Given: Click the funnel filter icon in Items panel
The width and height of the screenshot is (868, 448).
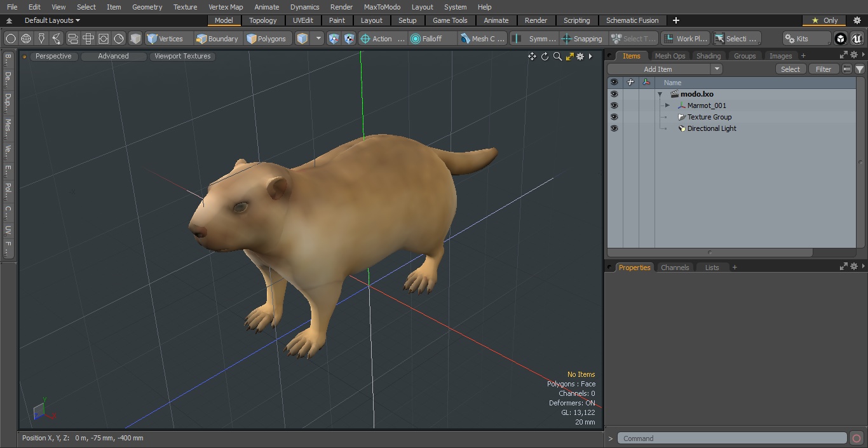Looking at the screenshot, I should [x=859, y=69].
